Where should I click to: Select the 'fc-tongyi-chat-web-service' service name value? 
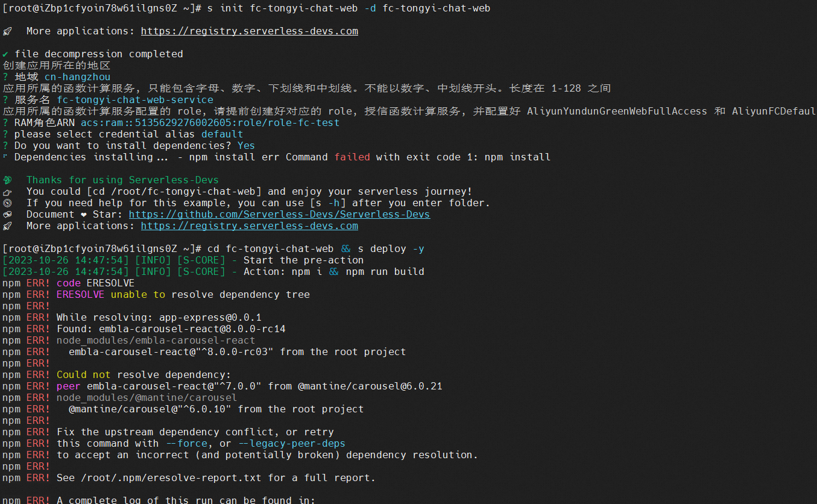pyautogui.click(x=135, y=100)
